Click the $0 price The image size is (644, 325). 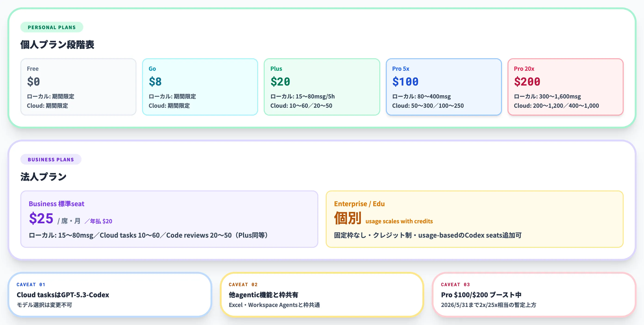[34, 81]
